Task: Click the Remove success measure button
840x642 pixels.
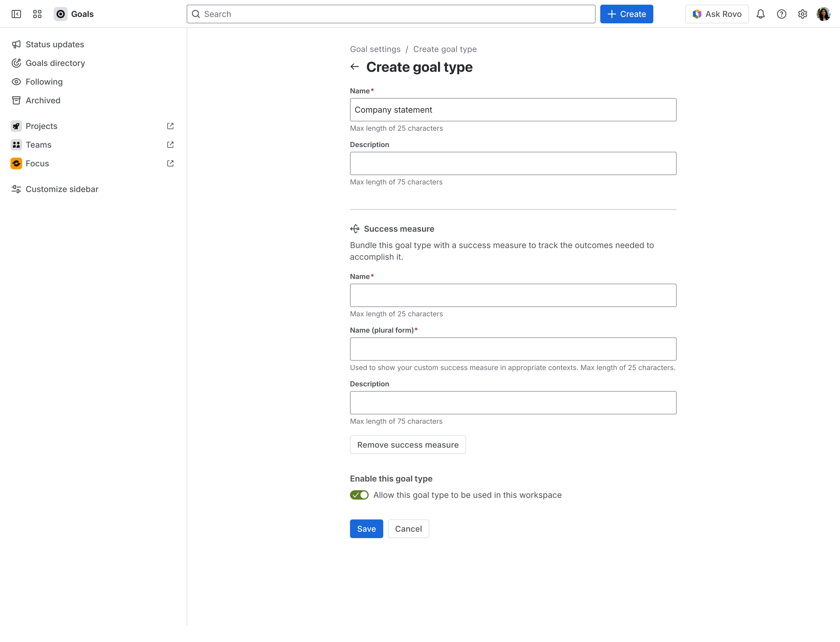Action: pyautogui.click(x=407, y=444)
